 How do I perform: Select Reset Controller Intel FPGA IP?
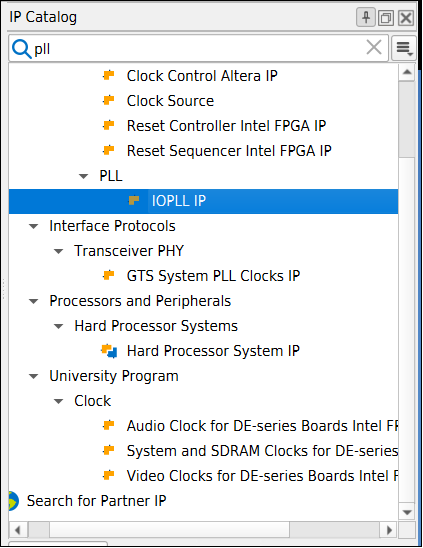click(226, 126)
